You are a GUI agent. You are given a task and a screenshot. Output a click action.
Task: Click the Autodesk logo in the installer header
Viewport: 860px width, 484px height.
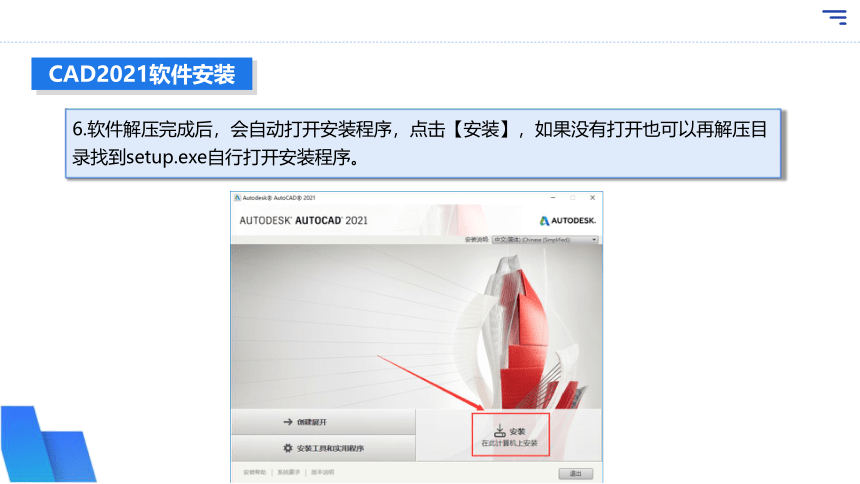point(568,221)
